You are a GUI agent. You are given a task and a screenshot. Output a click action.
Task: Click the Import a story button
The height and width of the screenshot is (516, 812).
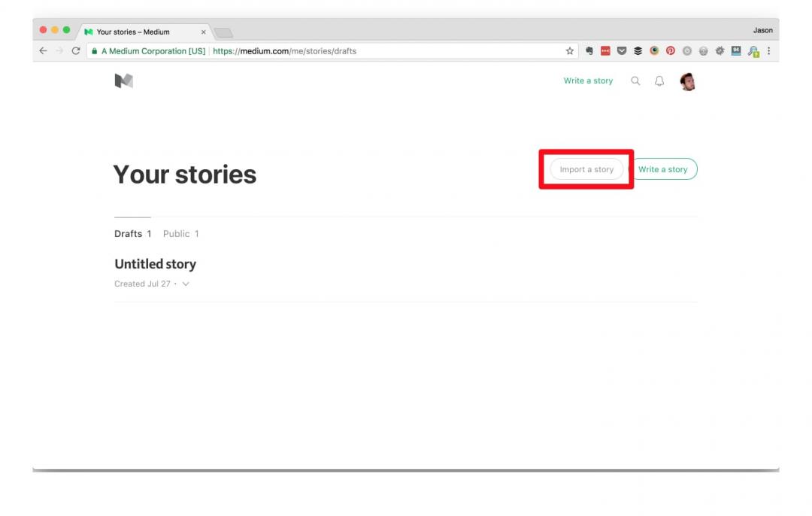[x=586, y=169]
